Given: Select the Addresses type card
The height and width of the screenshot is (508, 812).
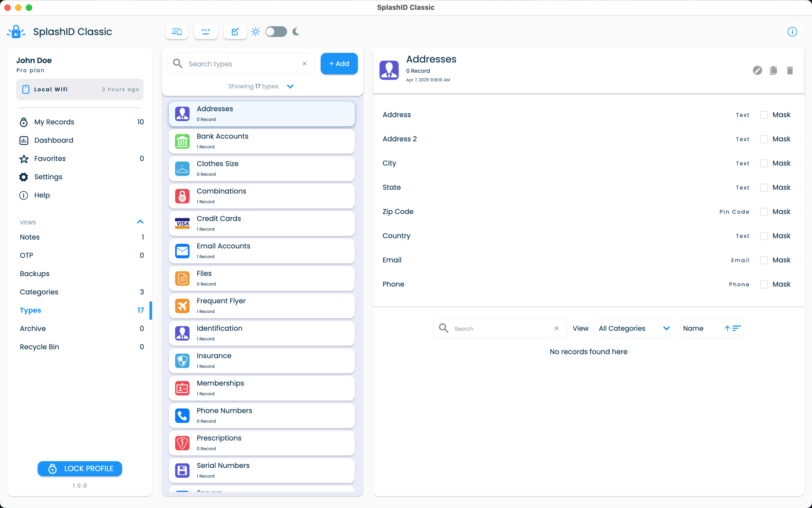Looking at the screenshot, I should (262, 114).
